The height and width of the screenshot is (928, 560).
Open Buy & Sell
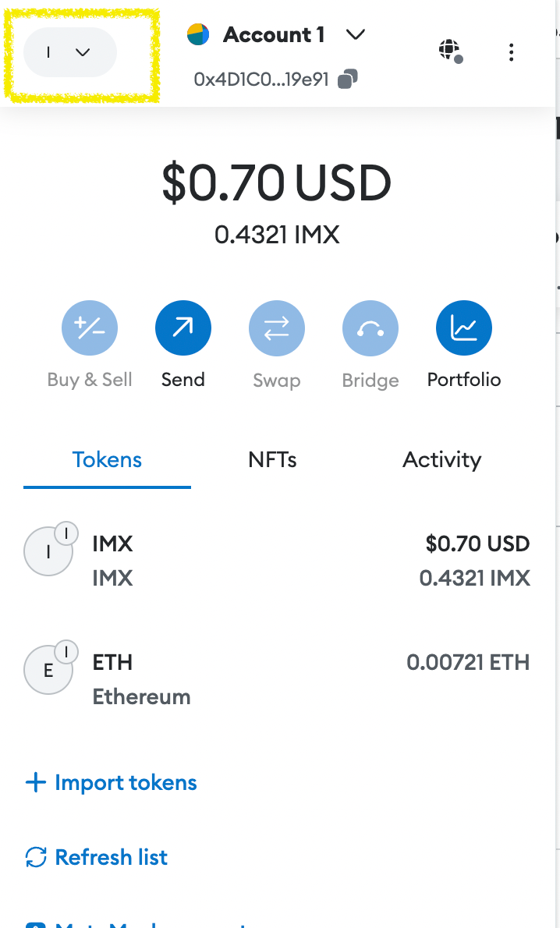pos(90,328)
